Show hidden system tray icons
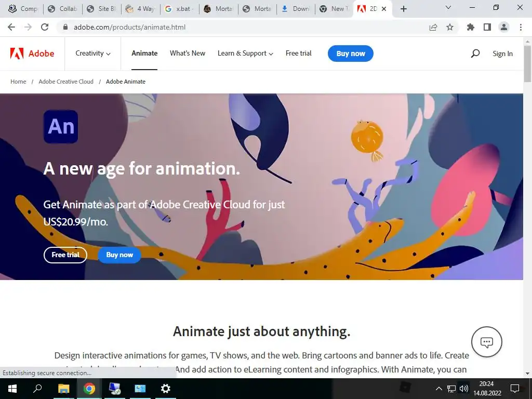Viewport: 532px width, 399px height. [438, 389]
